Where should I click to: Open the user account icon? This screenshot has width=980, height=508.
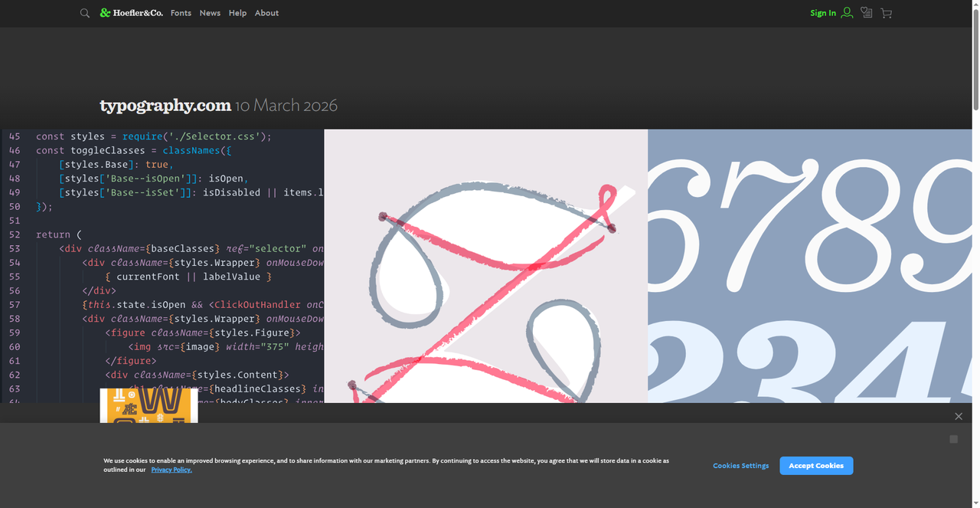[847, 13]
